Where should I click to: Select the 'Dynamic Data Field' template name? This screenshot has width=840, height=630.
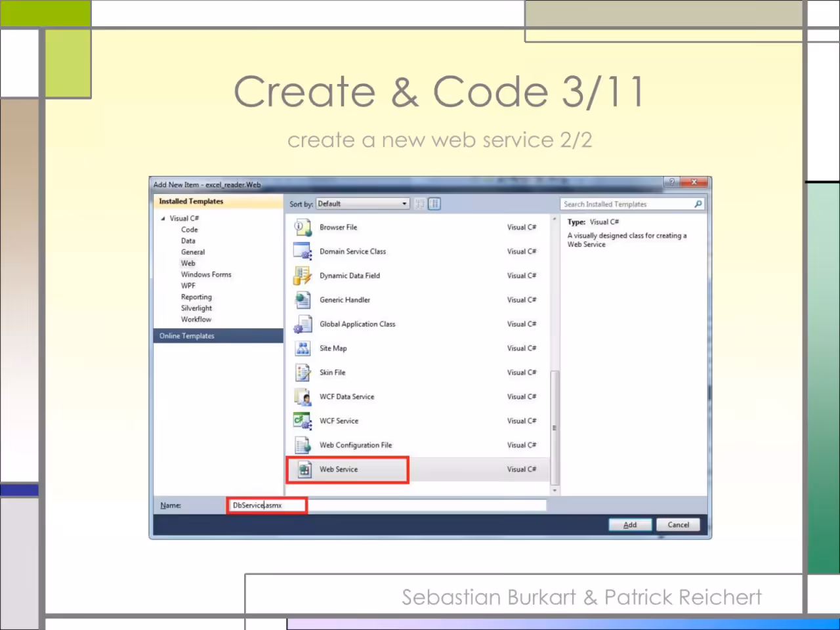tap(350, 276)
